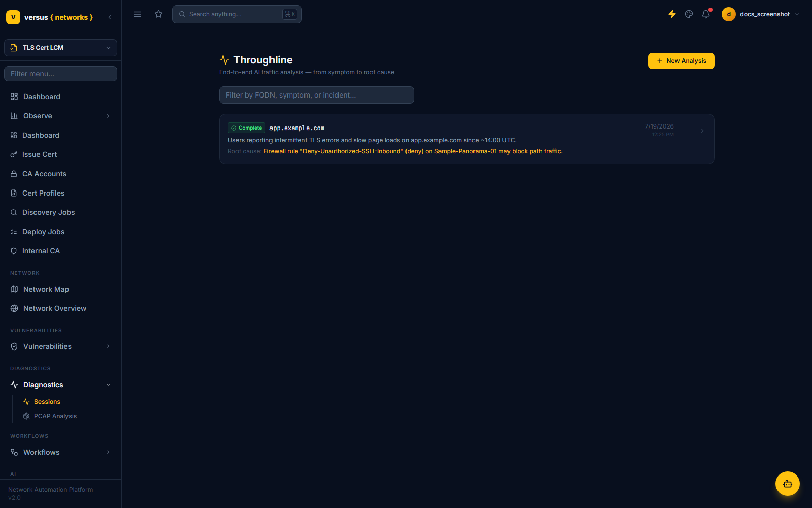Click the Filter menu input
Viewport: 812px width, 508px height.
(60, 74)
